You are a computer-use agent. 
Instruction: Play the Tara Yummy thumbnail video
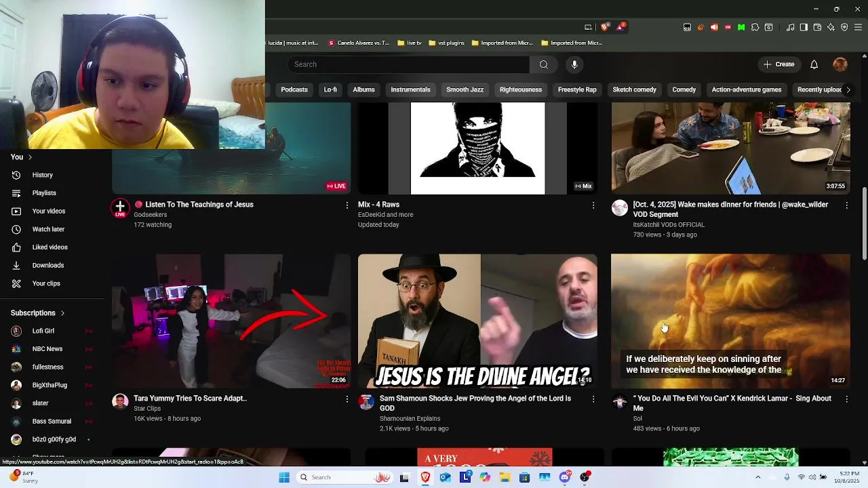point(231,321)
